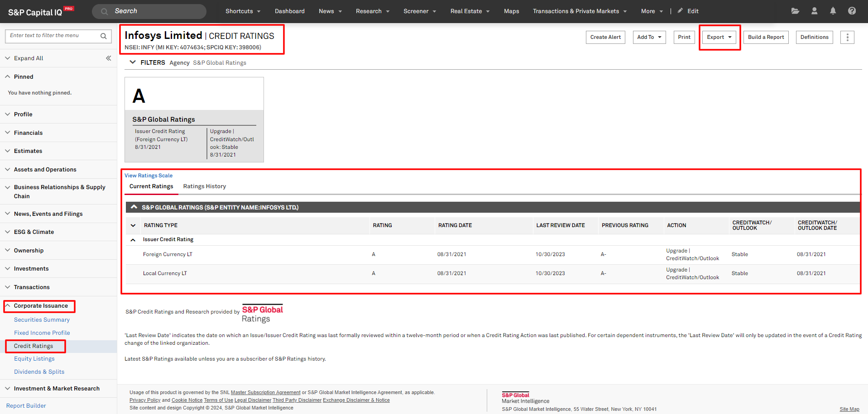Click the Print button
The width and height of the screenshot is (868, 414).
click(684, 37)
